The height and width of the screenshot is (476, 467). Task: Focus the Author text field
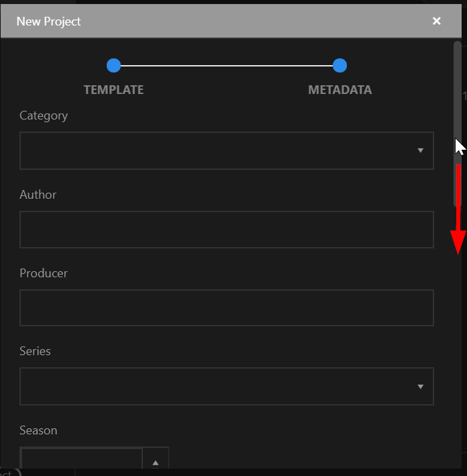pos(227,230)
